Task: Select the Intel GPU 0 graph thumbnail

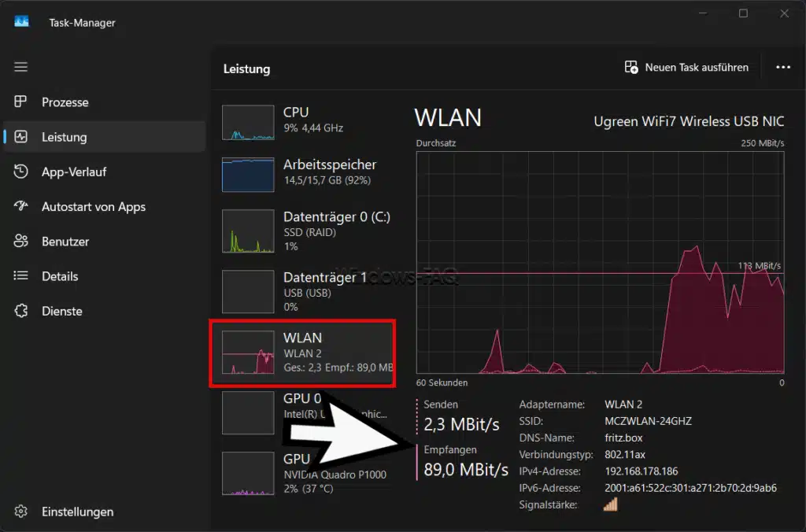Action: point(248,412)
